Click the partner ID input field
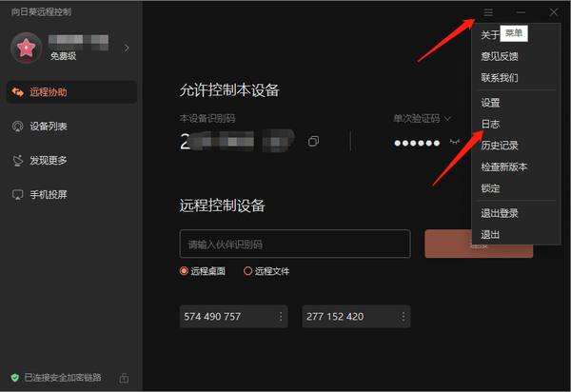Image resolution: width=571 pixels, height=392 pixels. point(295,244)
